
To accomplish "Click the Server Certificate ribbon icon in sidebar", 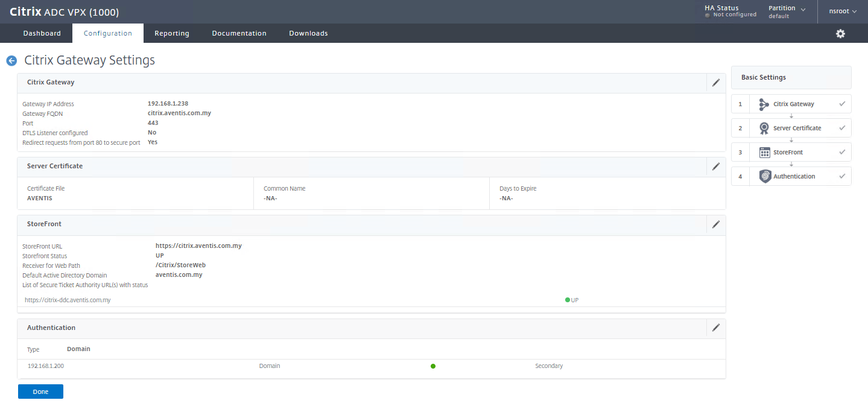I will pyautogui.click(x=765, y=128).
